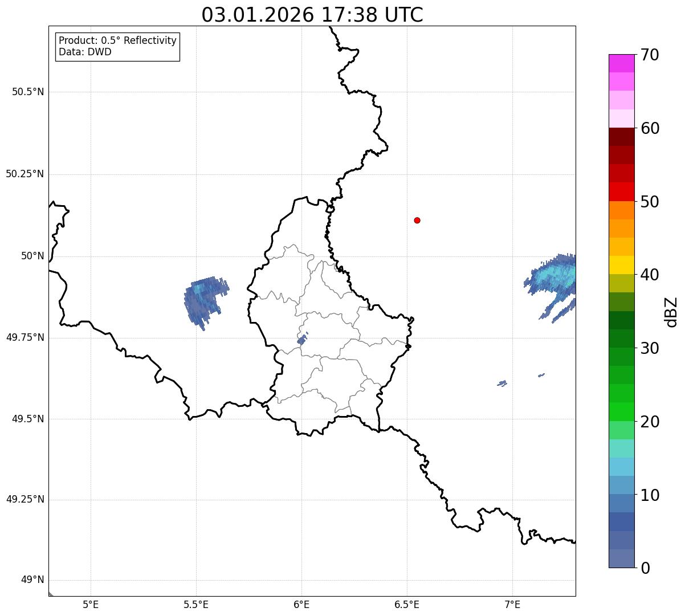The height and width of the screenshot is (616, 685).
Task: Click the longitude label "5°E"
Action: (91, 604)
